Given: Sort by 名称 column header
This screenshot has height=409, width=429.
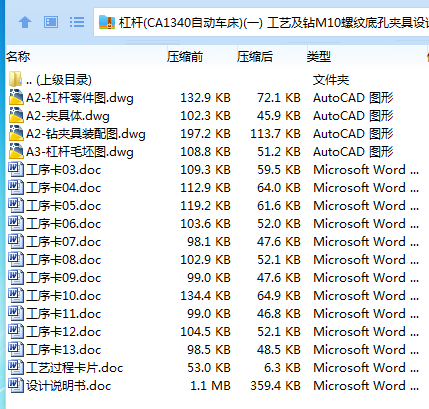Looking at the screenshot, I should click(18, 57).
